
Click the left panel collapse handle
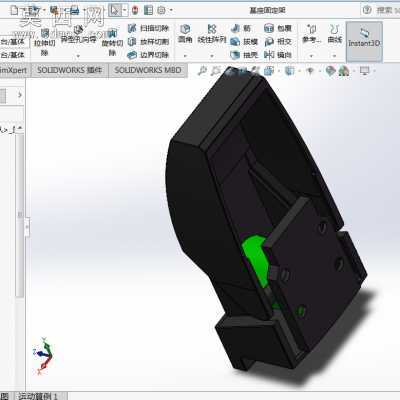click(27, 227)
